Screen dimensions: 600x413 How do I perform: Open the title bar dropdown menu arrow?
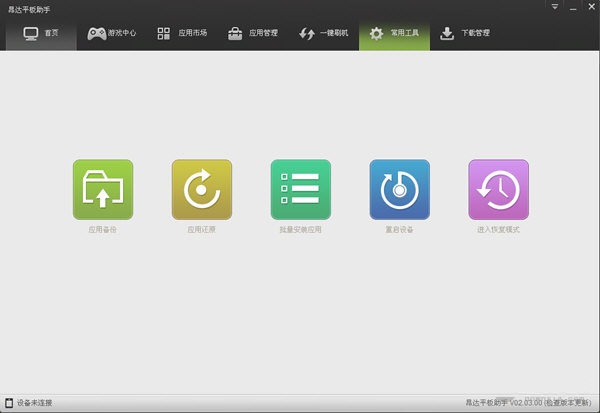(554, 7)
